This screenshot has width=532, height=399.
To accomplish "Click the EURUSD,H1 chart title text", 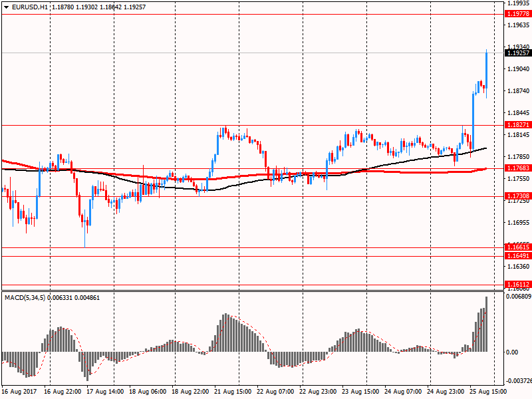I will pos(30,7).
